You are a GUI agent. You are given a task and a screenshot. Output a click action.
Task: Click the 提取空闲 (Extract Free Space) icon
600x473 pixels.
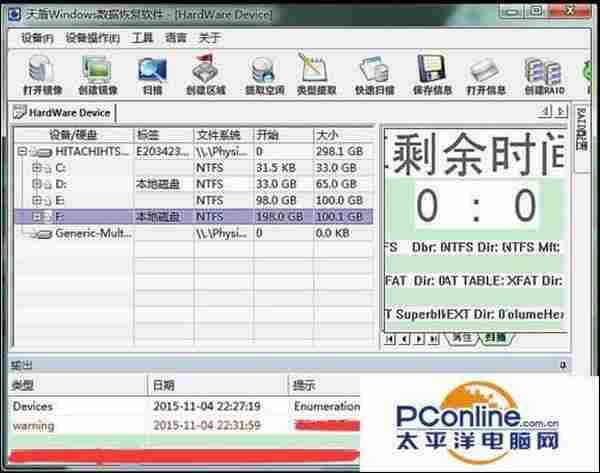(263, 72)
